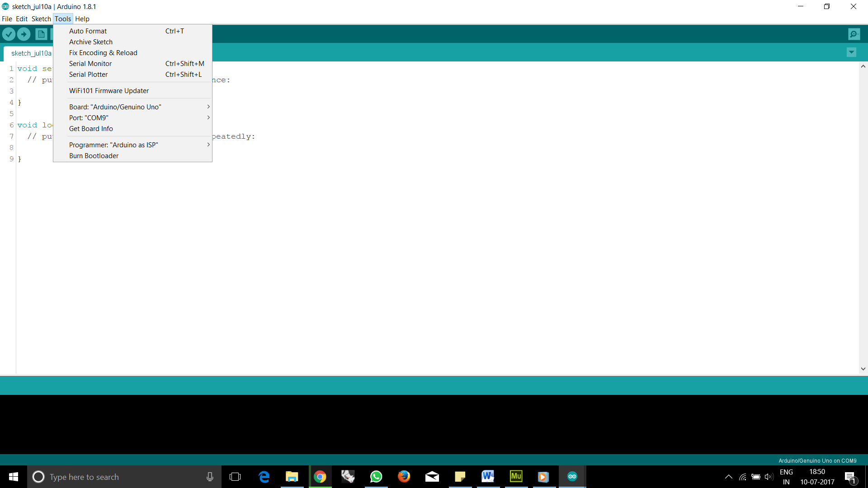
Task: Open File Explorer from taskbar
Action: [292, 477]
